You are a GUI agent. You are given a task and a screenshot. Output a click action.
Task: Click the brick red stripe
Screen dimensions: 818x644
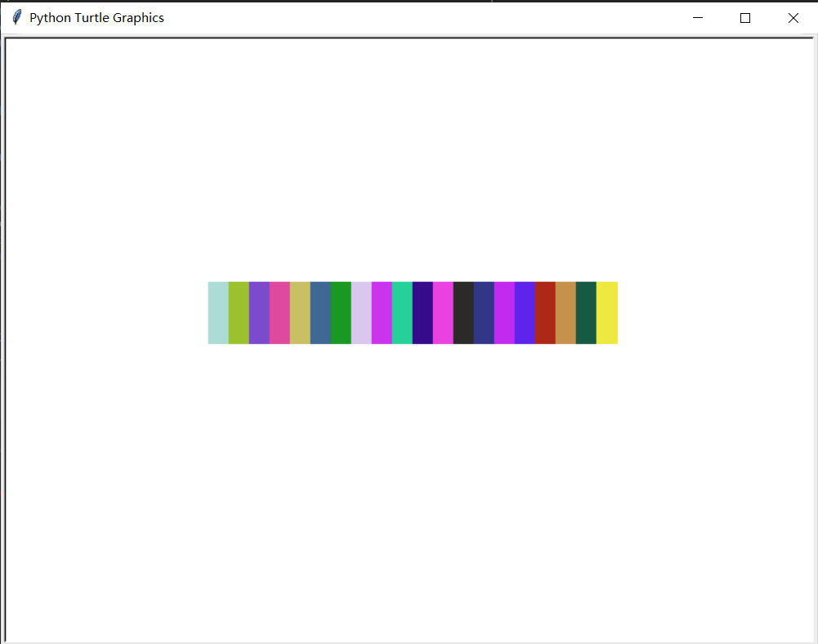pos(546,313)
